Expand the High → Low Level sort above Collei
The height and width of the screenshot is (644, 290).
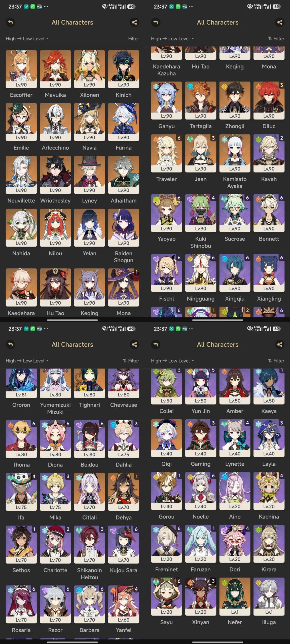[x=172, y=360]
